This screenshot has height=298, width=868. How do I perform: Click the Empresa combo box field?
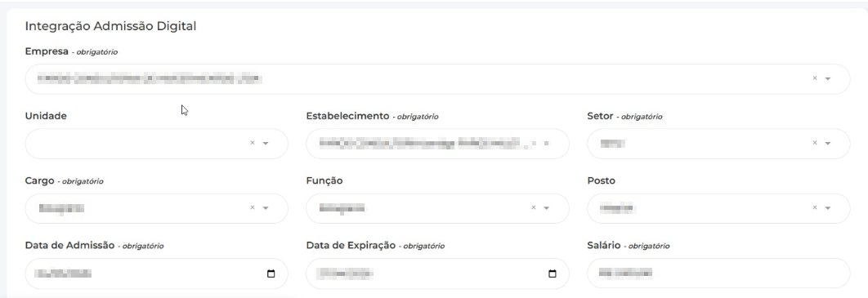(x=437, y=79)
